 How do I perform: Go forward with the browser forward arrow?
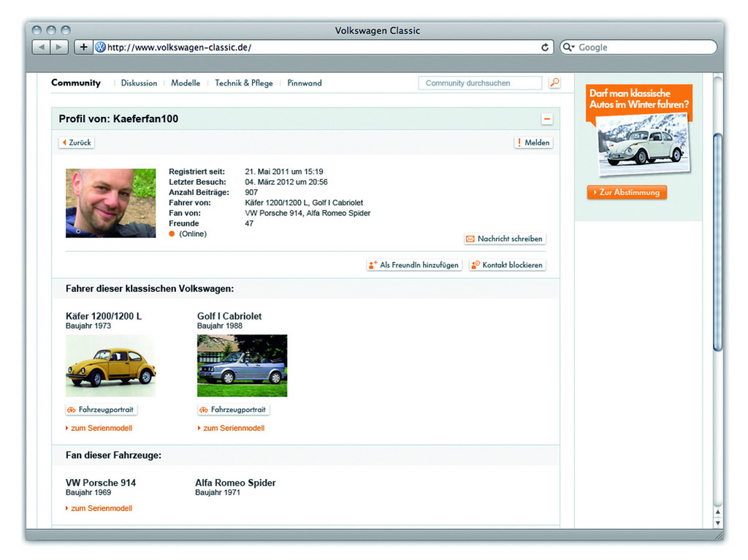tap(59, 47)
